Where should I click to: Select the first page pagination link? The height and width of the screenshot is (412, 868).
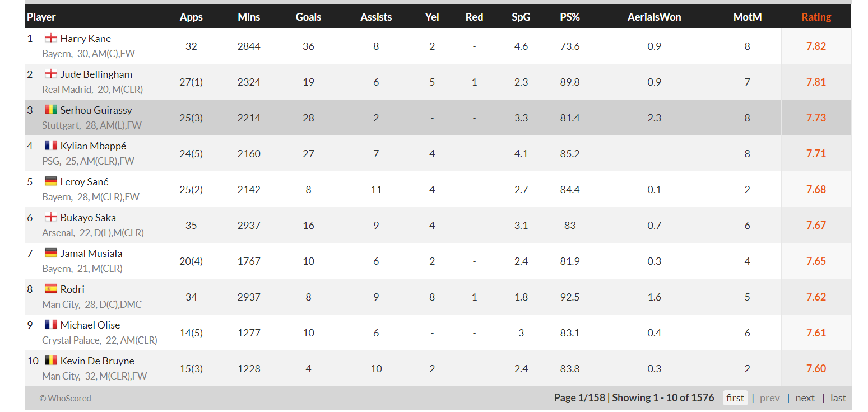[735, 398]
